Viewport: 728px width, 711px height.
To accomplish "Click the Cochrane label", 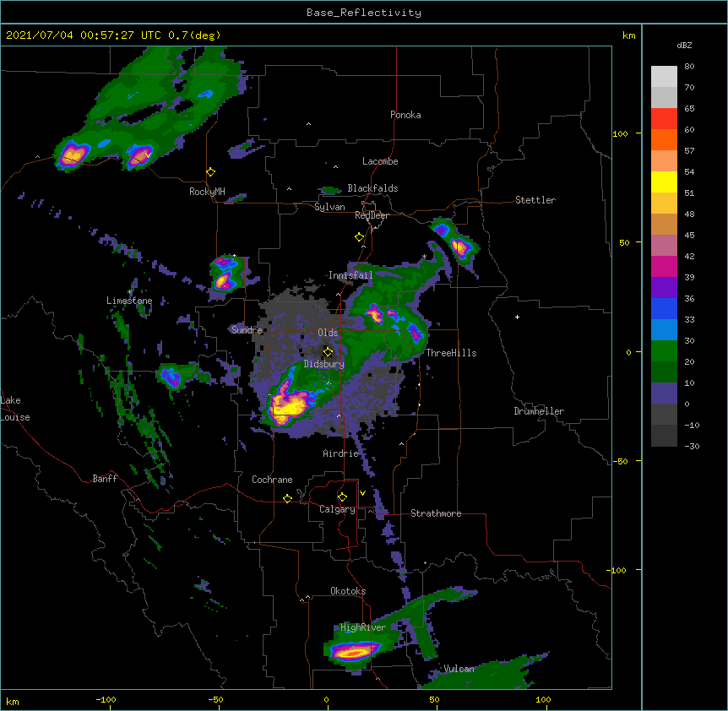I will tap(272, 480).
